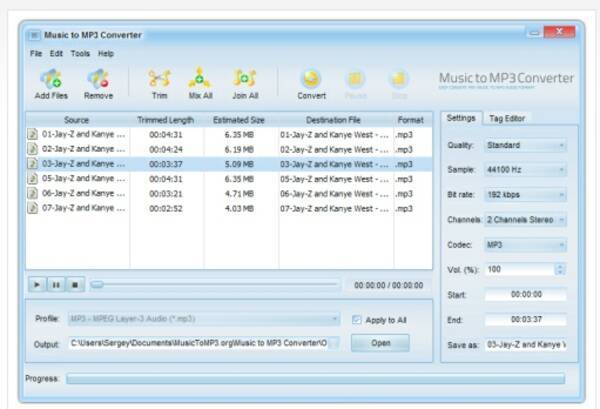Viewport: 600px width, 409px height.
Task: Click the Join All icon
Action: (245, 79)
